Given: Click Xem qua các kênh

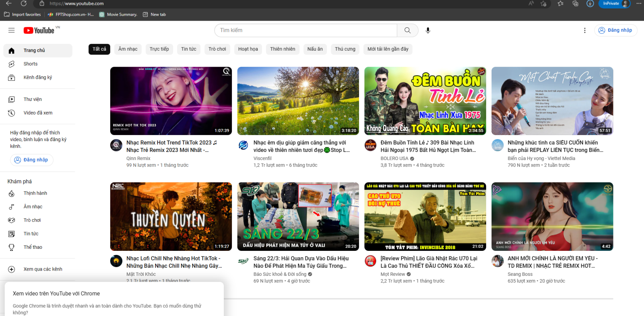Looking at the screenshot, I should (x=38, y=269).
